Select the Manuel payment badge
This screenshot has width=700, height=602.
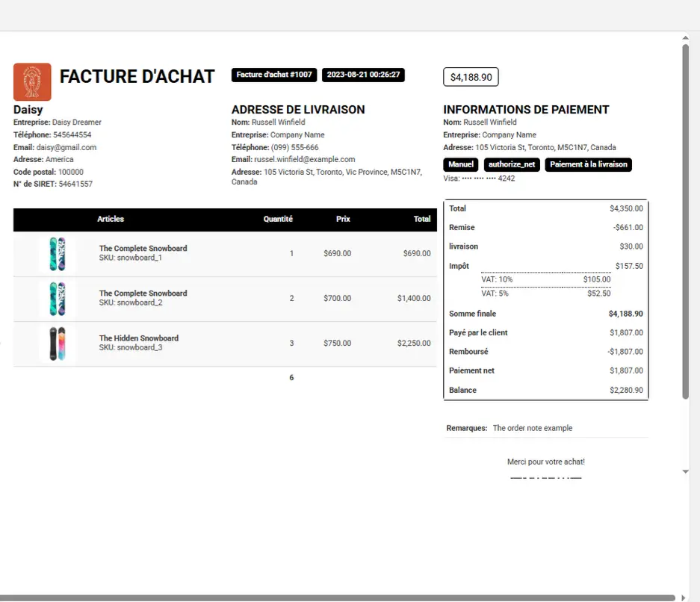click(x=461, y=164)
